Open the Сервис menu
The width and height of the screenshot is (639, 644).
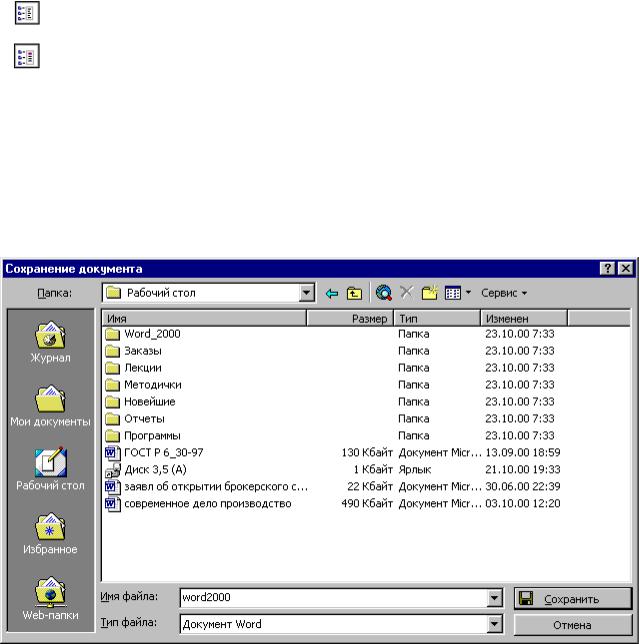coord(504,293)
